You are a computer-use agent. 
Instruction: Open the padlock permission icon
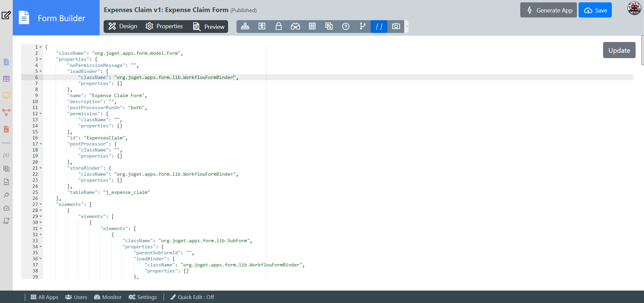278,27
